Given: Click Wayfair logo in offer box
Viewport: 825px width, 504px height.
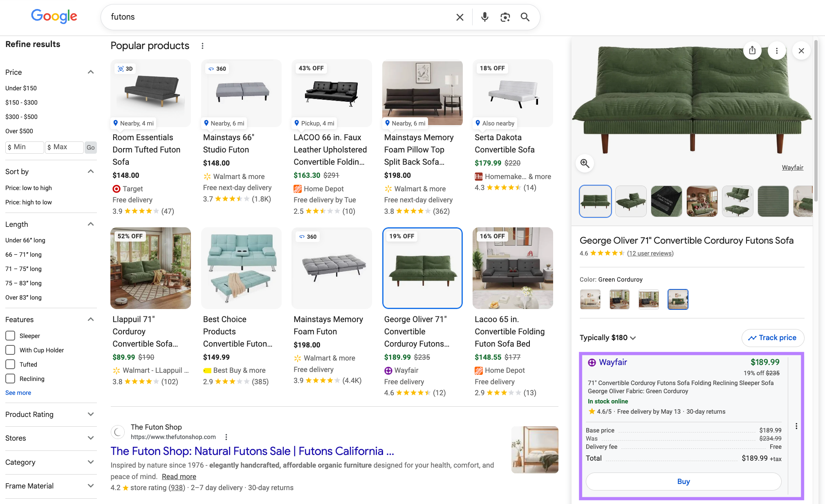Looking at the screenshot, I should click(592, 362).
